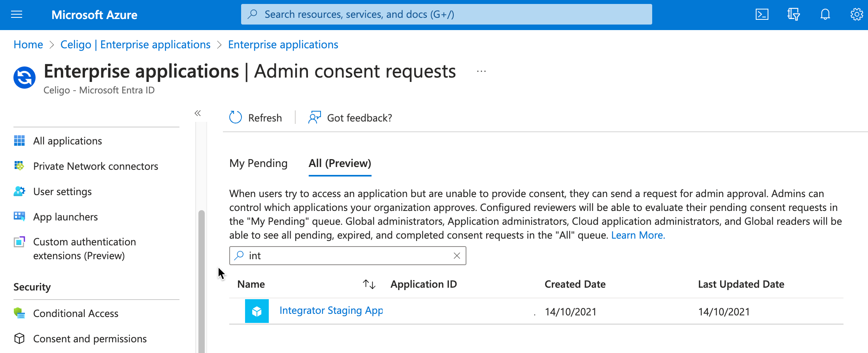Click the Integrator Staging App cube icon
Image resolution: width=868 pixels, height=353 pixels.
257,311
